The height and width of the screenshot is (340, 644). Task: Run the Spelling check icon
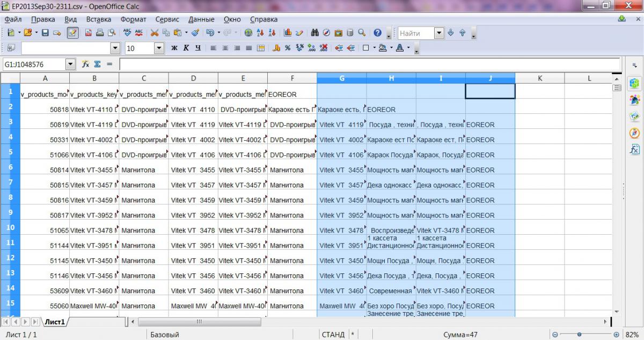[x=127, y=33]
